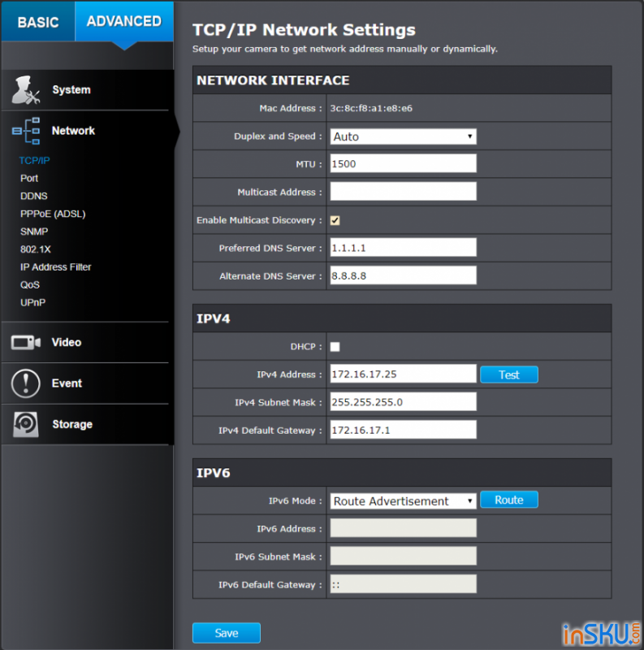Click the IPv6 Subnet Mask field
Viewport: 644px width, 650px height.
(x=404, y=556)
